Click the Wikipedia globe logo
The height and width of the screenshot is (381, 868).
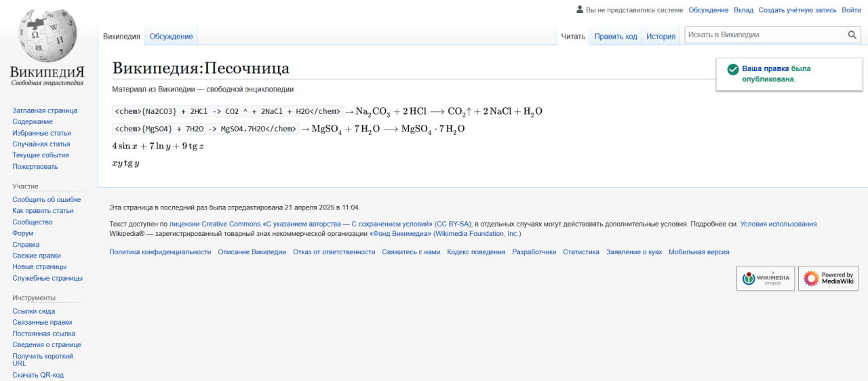(47, 47)
